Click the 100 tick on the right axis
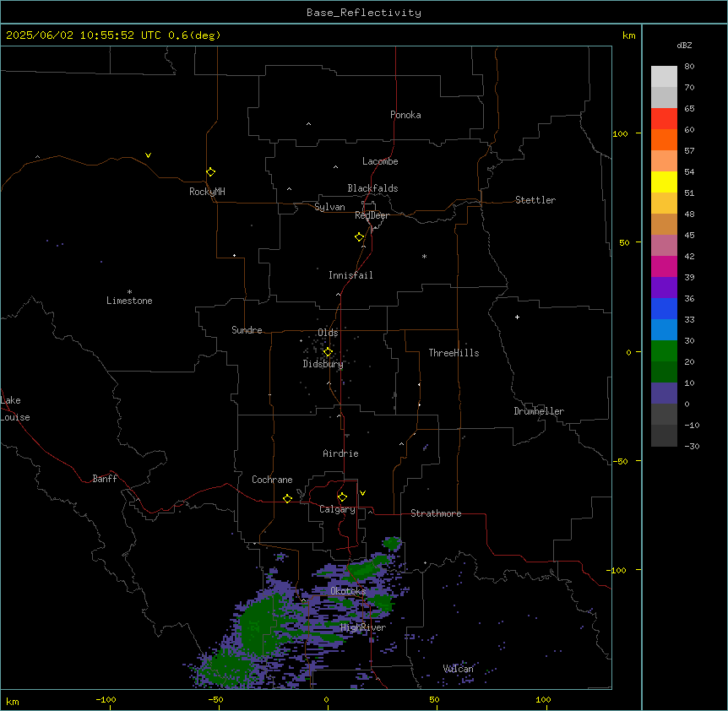Screen dimensions: 728x711 [620, 133]
